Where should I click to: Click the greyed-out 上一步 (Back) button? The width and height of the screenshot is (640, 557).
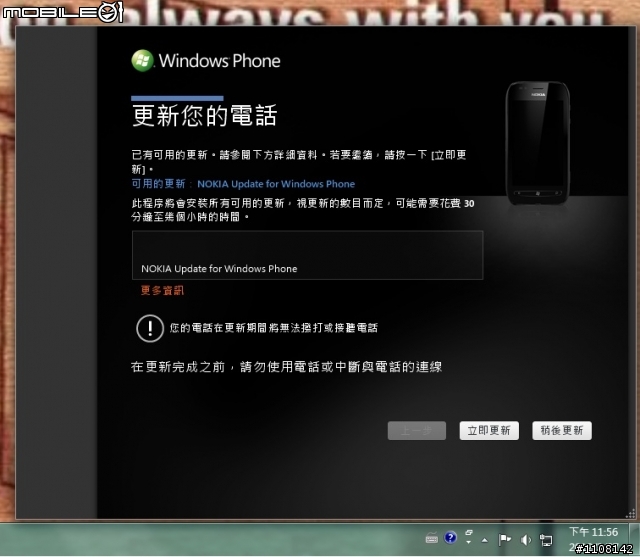417,431
